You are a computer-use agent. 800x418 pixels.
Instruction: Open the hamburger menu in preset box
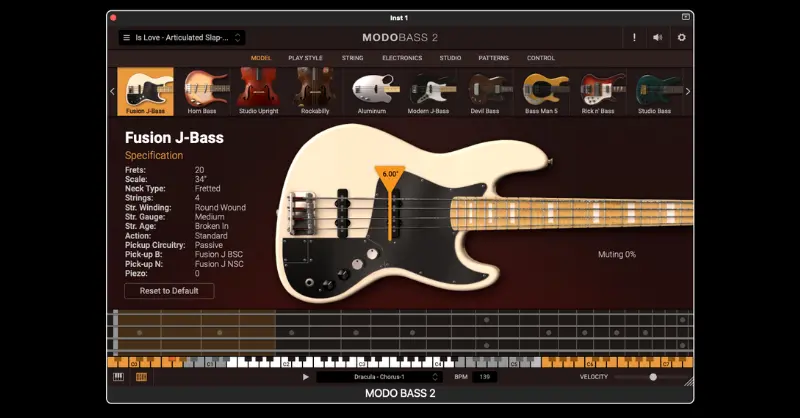pyautogui.click(x=127, y=37)
